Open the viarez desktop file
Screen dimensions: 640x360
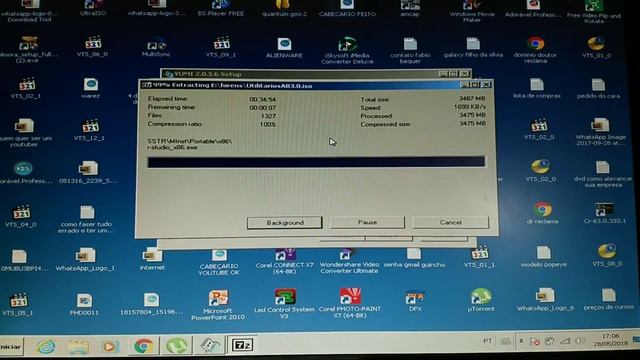click(x=91, y=88)
